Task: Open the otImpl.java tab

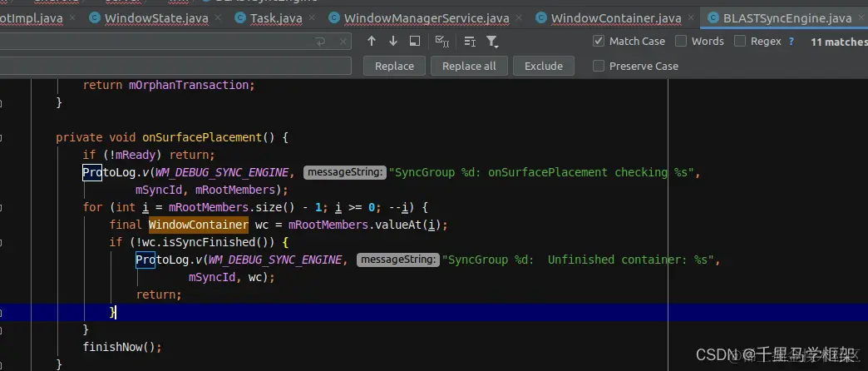Action: point(31,18)
